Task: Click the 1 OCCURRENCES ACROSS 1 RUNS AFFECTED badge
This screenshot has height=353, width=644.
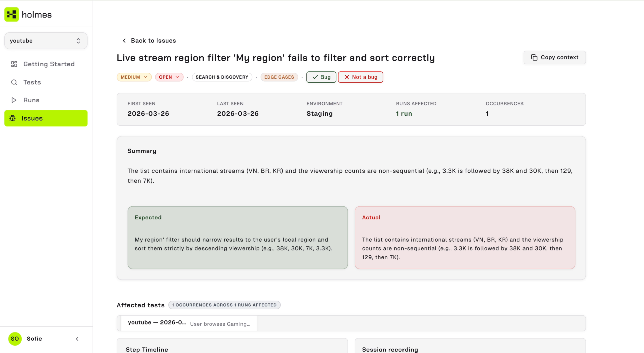Action: (x=224, y=305)
